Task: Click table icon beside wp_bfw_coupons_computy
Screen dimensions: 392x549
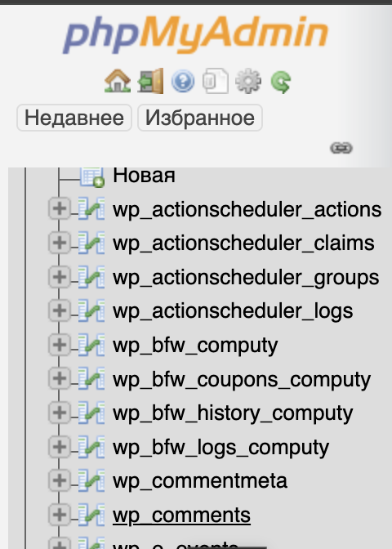Action: pyautogui.click(x=91, y=378)
